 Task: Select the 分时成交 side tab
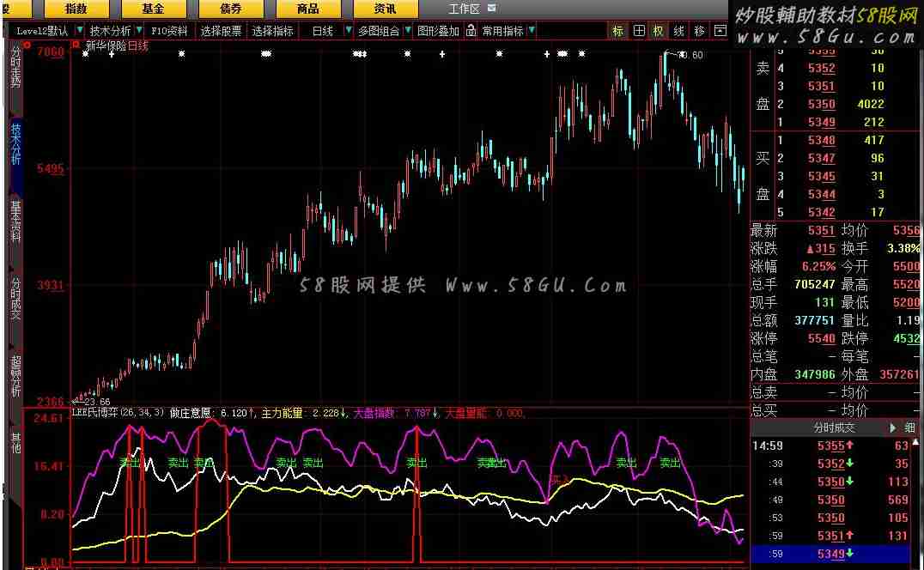(x=15, y=299)
